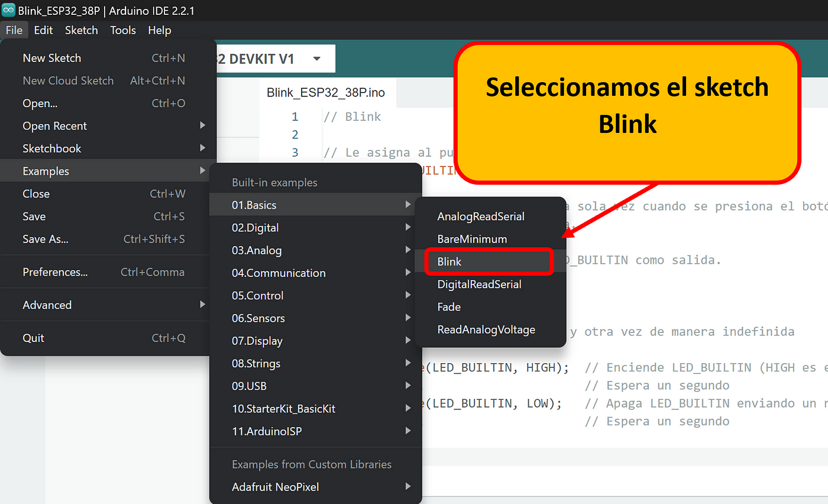
Task: Open the BareMinimum example
Action: coord(490,239)
